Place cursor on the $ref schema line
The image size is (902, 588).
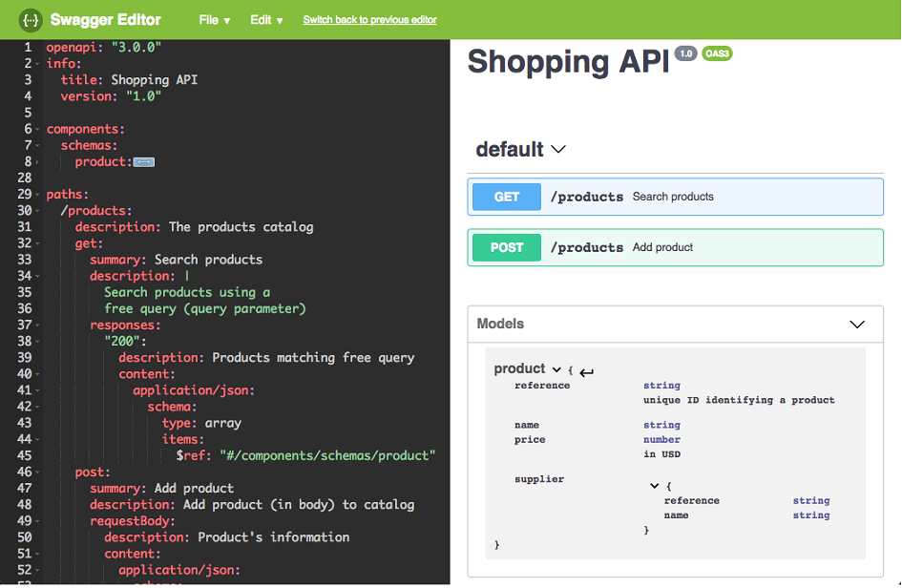(305, 455)
